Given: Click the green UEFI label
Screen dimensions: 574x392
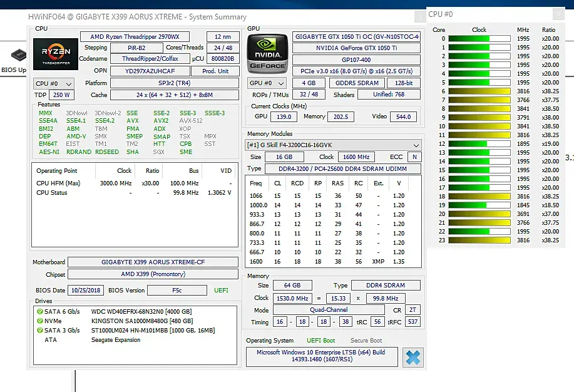Looking at the screenshot, I should [221, 290].
